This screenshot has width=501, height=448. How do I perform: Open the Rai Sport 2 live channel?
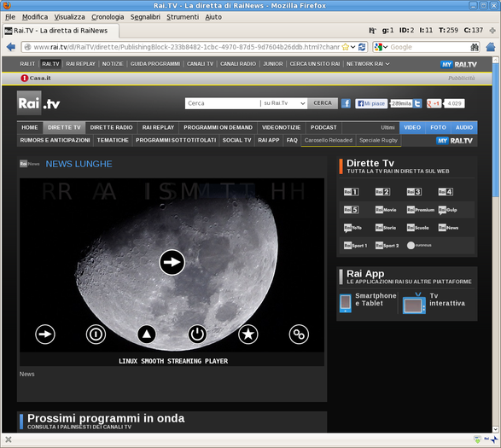387,246
